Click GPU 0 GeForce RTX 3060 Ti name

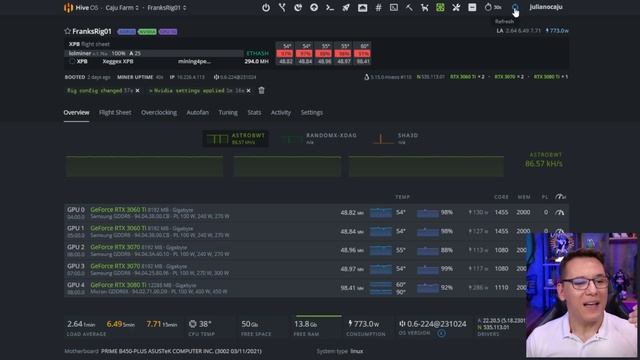[118, 209]
